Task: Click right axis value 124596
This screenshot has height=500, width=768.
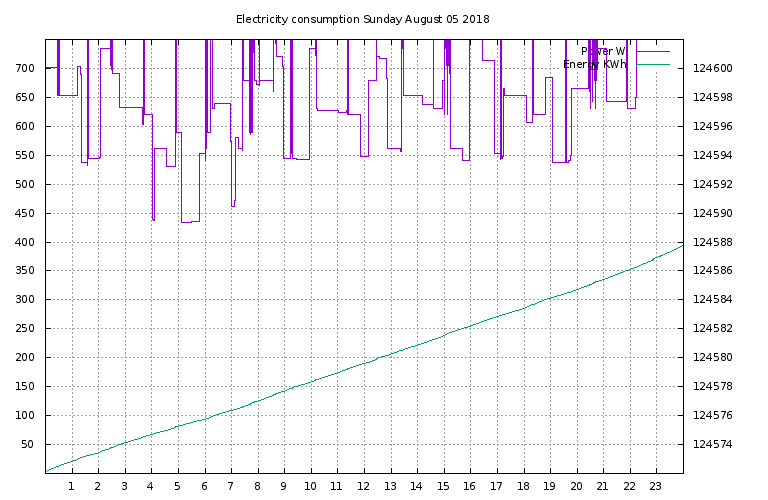Action: (x=713, y=126)
